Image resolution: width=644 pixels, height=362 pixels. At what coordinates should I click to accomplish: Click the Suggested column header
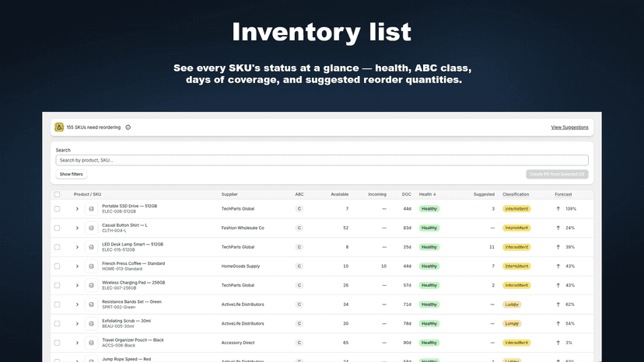(484, 194)
